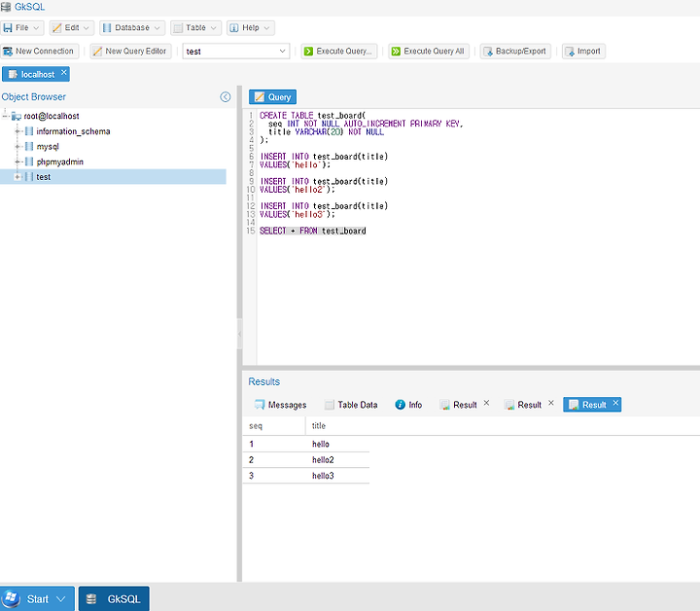Screen dimensions: 700x611
Task: Select the information_schema database
Action: [x=73, y=131]
